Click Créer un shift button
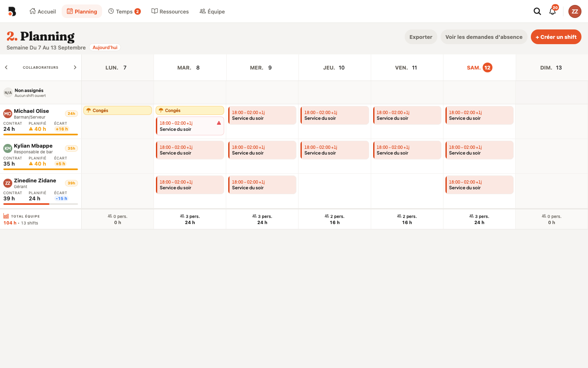Viewport: 588px width, 368px height. (x=556, y=37)
